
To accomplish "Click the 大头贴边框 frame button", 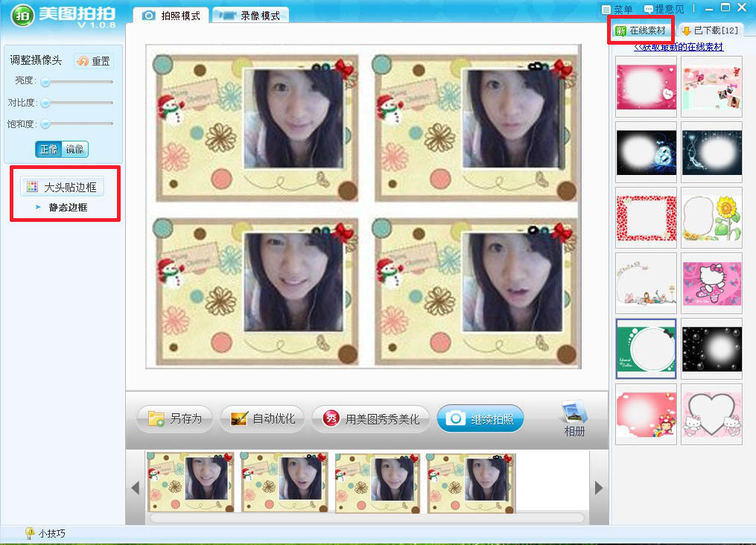I will pyautogui.click(x=63, y=187).
